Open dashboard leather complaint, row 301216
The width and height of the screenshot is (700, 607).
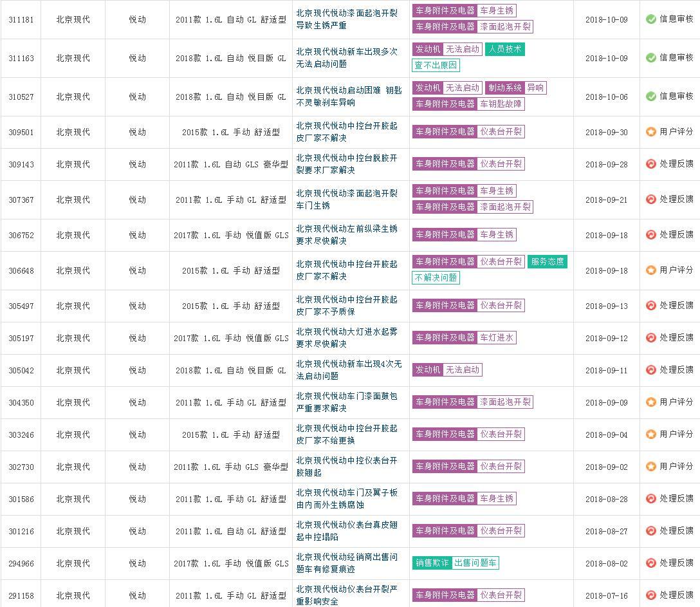pos(347,530)
